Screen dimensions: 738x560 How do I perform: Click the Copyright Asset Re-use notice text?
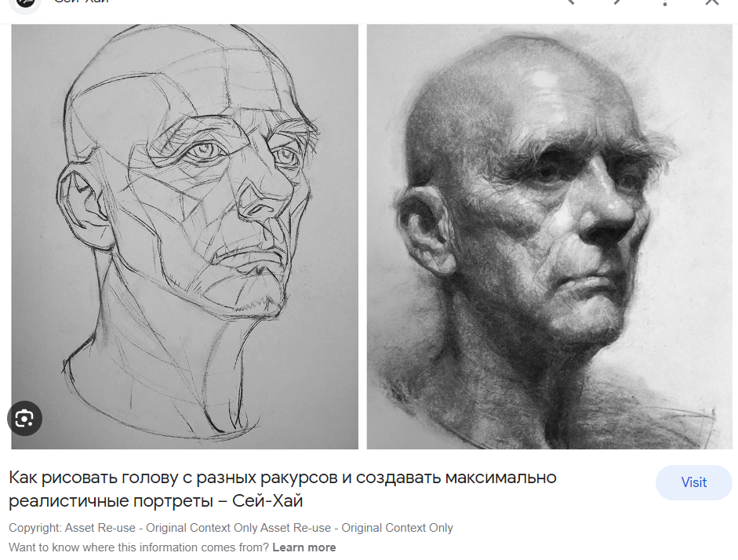tap(231, 528)
